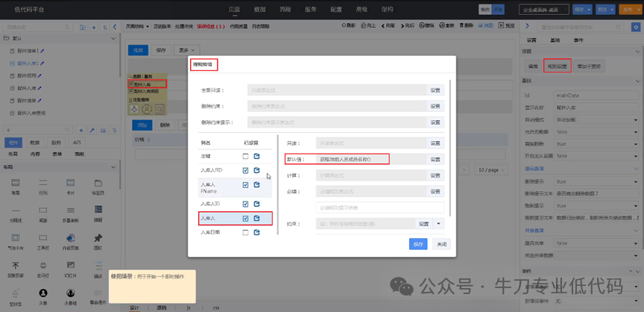
Task: Open the 数据 top menu
Action: point(259,10)
